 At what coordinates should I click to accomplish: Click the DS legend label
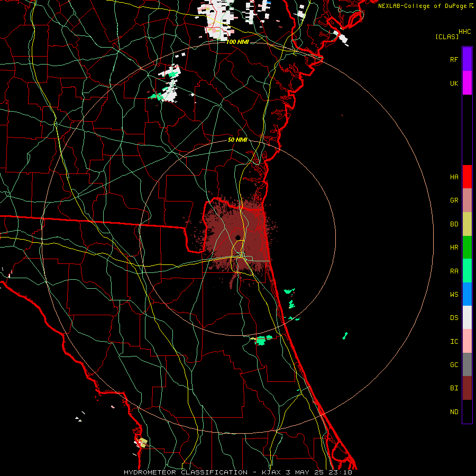(454, 318)
